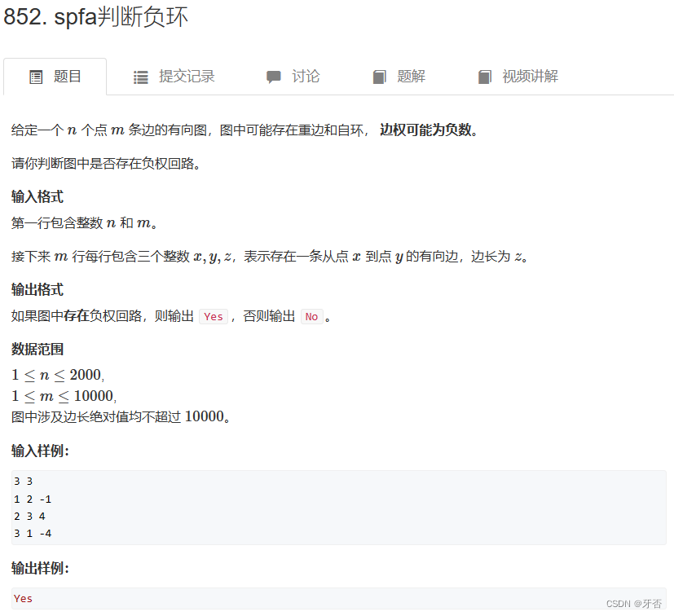The width and height of the screenshot is (674, 616).
Task: Click the highlighted Yes code badge
Action: click(213, 316)
